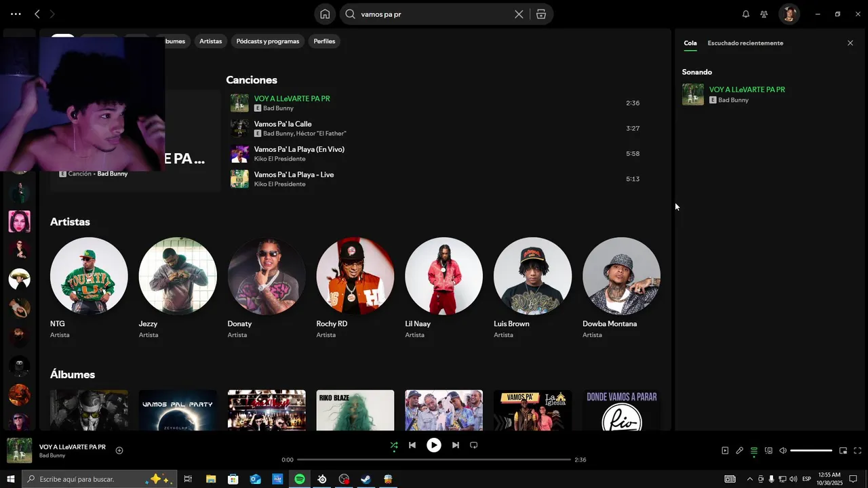Open the system volume tray icon

point(793,479)
